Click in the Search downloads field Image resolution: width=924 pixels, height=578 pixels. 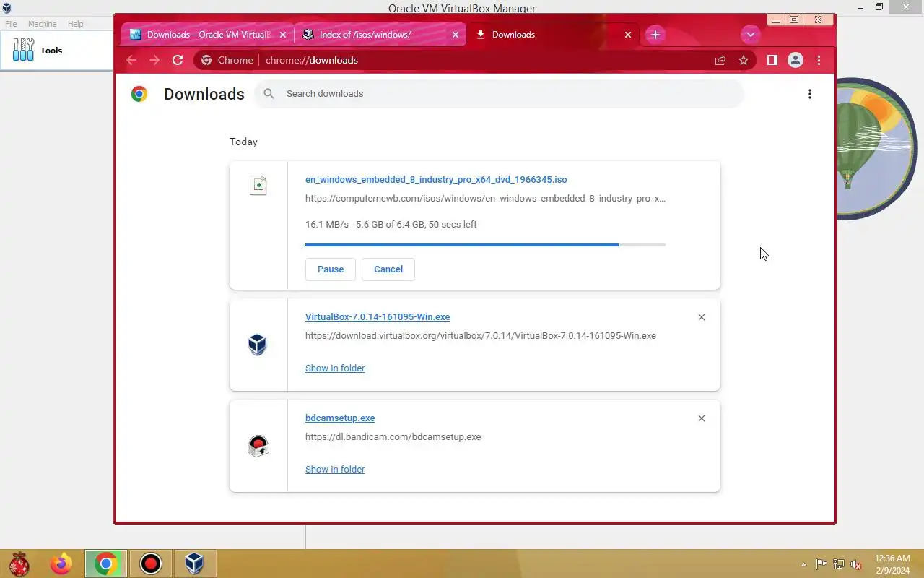[x=500, y=94]
